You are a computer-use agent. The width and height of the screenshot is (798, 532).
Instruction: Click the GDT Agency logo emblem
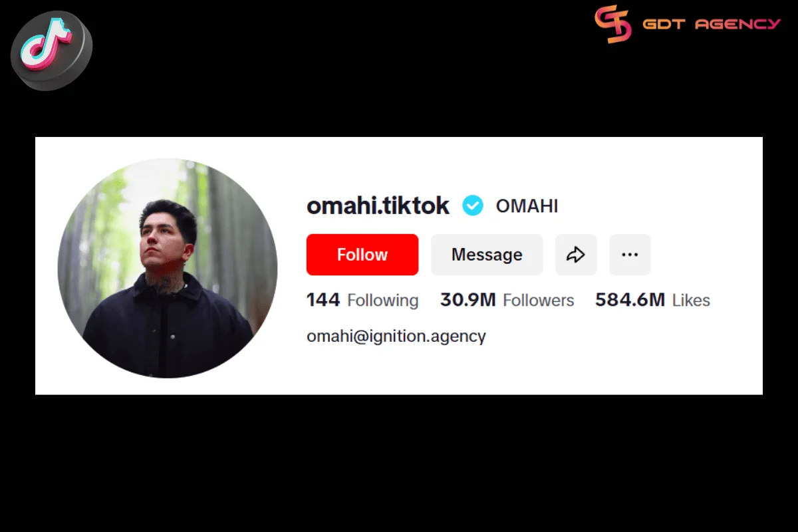click(x=613, y=25)
